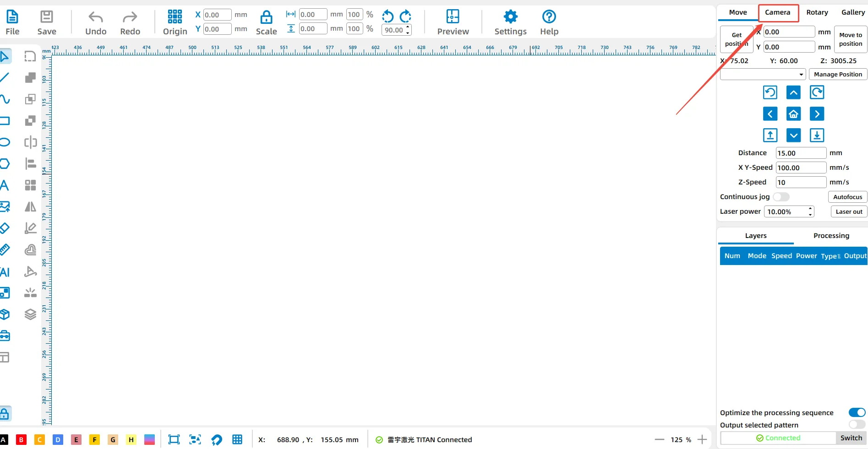Enable the Continuous jog toggle
The image size is (868, 449).
[x=781, y=197]
